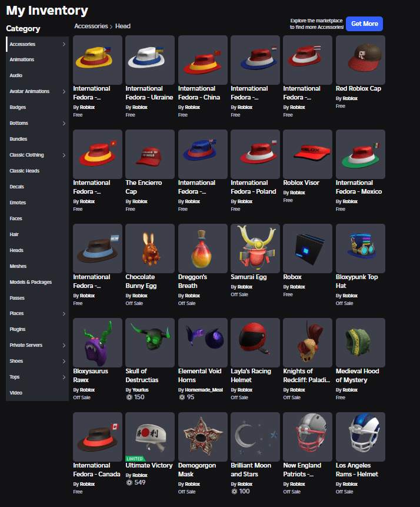The width and height of the screenshot is (420, 507).
Task: Open creator link Yourius under Skull of Destructias
Action: [x=140, y=390]
